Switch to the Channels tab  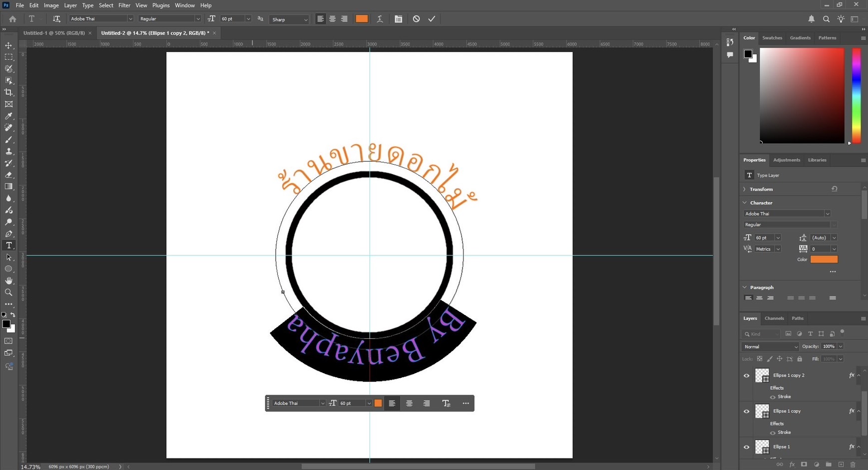(x=774, y=318)
